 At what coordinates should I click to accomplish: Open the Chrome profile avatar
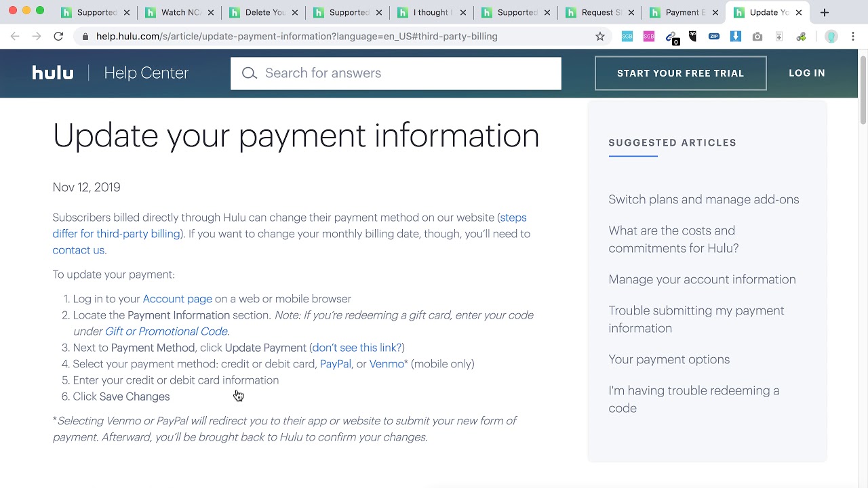[831, 37]
